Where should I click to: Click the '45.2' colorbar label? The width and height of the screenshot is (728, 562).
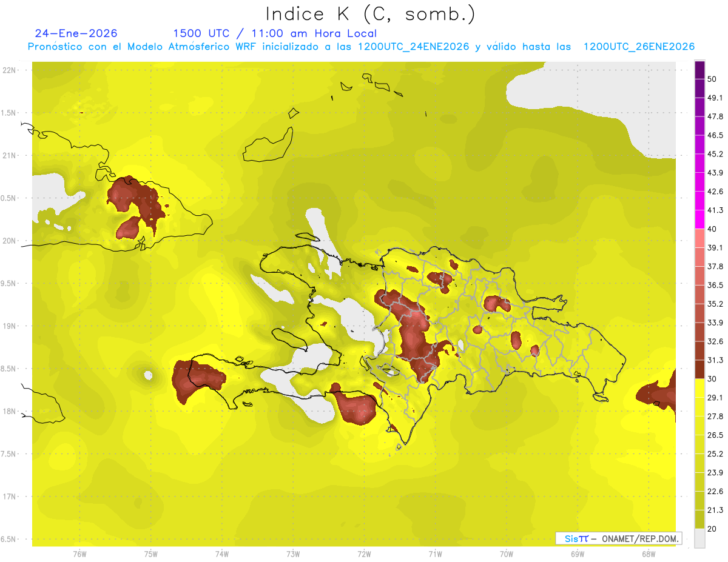(x=715, y=154)
